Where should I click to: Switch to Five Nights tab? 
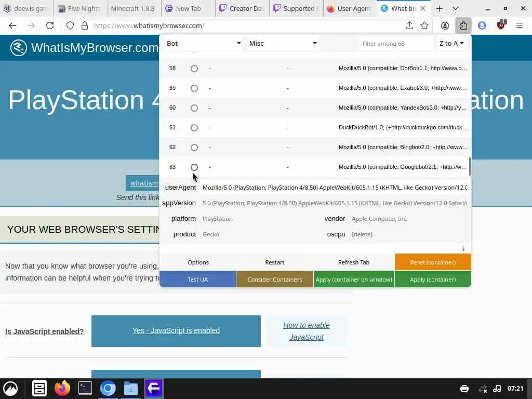[80, 8]
